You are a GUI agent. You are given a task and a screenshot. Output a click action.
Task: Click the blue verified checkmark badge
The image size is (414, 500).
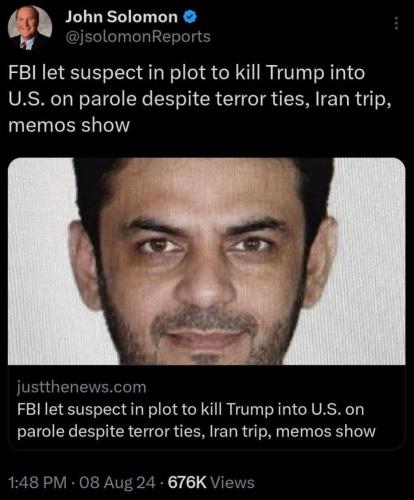191,17
